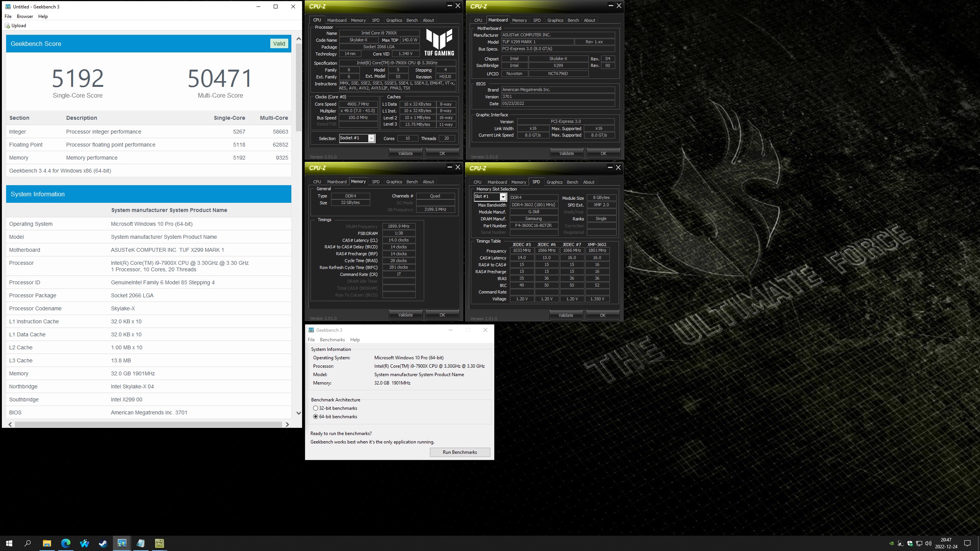
Task: Open the Slot #1 memory slot dropdown
Action: (x=503, y=197)
